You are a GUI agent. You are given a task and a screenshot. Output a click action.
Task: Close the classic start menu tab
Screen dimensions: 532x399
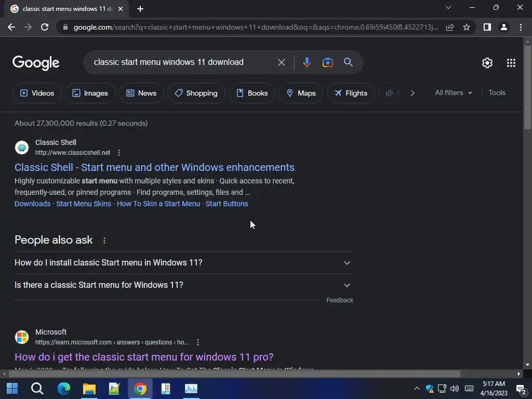coord(121,9)
